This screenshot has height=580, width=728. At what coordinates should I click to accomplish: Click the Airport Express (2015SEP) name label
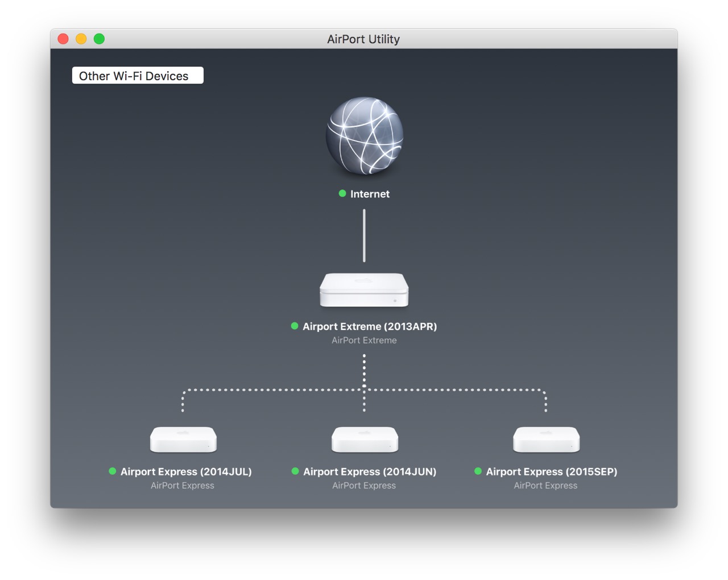(551, 471)
